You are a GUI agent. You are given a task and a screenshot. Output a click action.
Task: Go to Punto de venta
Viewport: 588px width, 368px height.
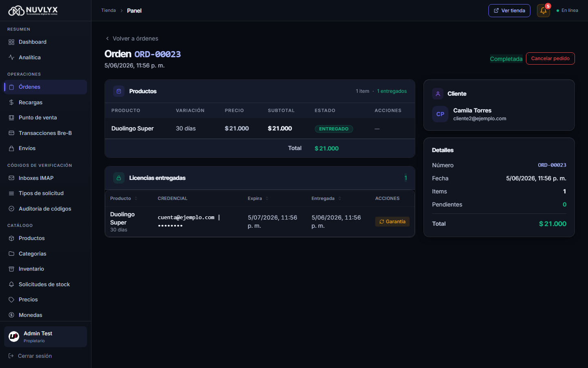[x=45, y=118]
